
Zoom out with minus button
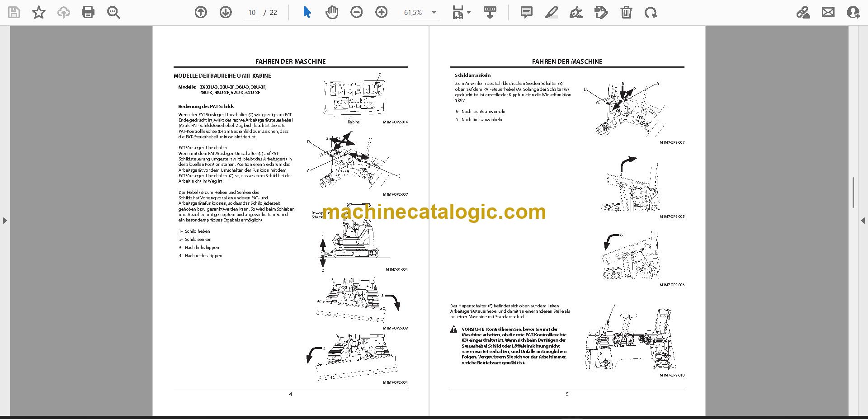(357, 12)
